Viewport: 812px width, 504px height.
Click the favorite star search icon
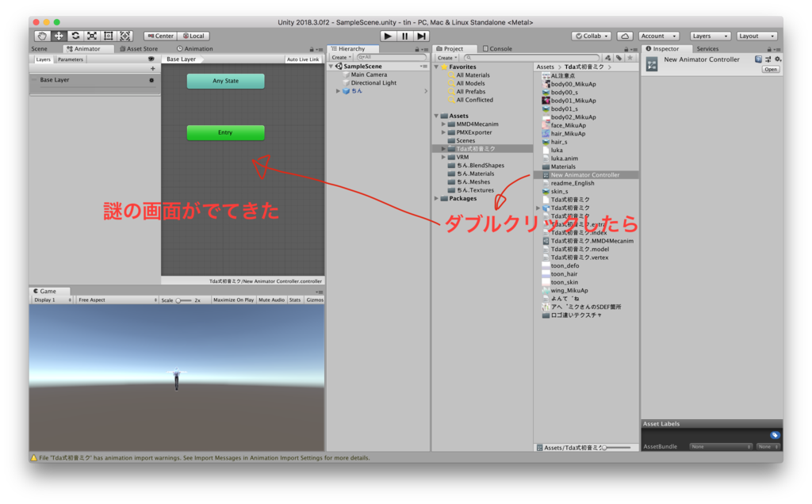point(630,58)
